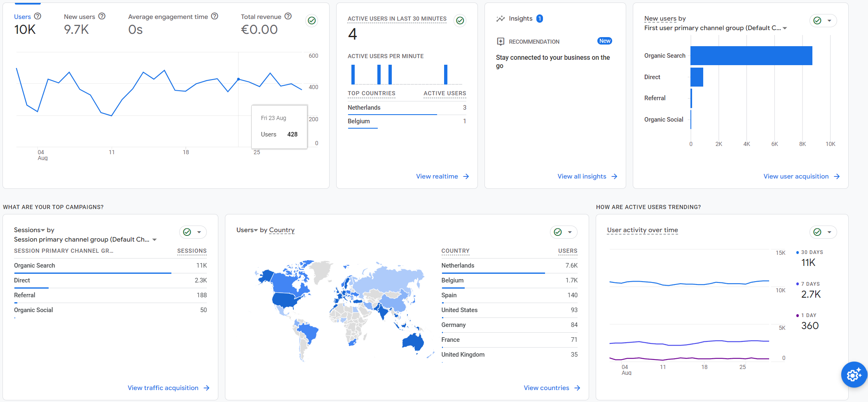Click Australia on the world map
This screenshot has height=402, width=868.
413,342
